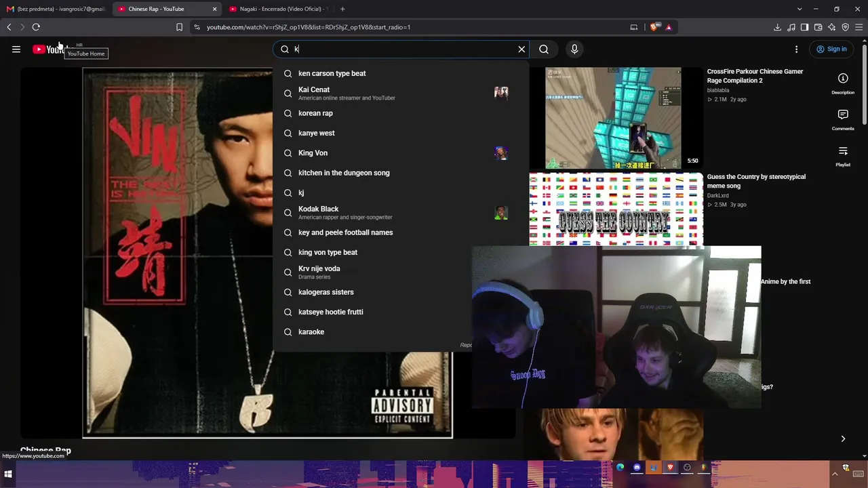Open 'Guess the Country by stereotypical meme song' title
This screenshot has height=488, width=868.
[x=756, y=181]
